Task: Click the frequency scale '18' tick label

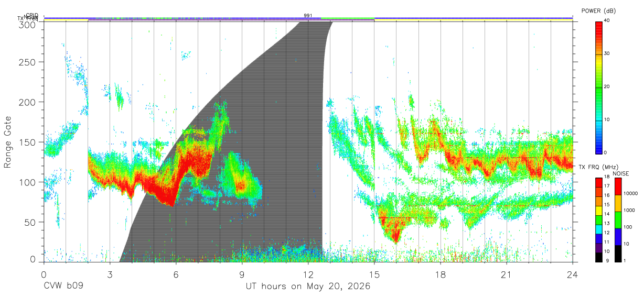Action: (607, 178)
